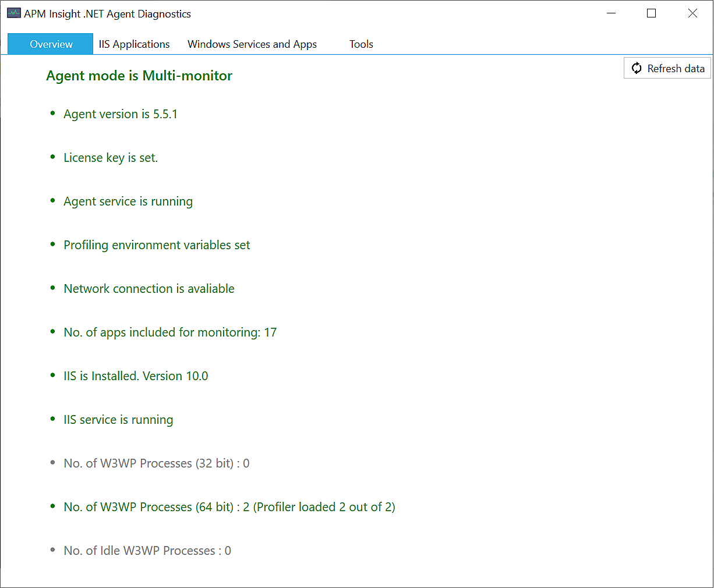The image size is (714, 588).
Task: Click the green bullet next to Profiling environment variables
Action: [x=52, y=245]
